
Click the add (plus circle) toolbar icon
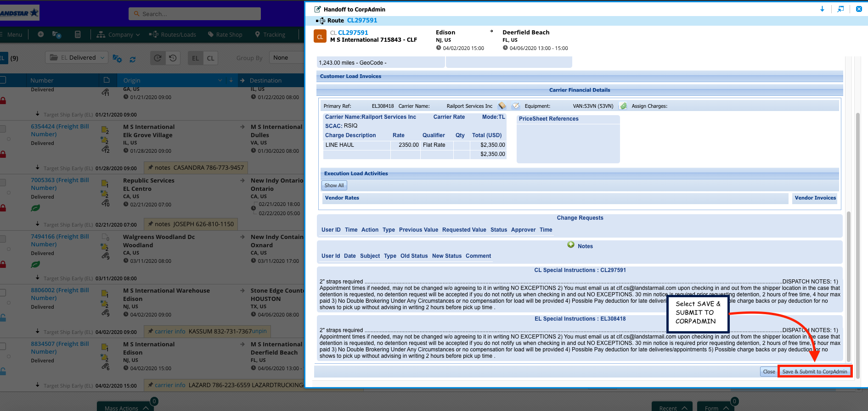tap(41, 34)
